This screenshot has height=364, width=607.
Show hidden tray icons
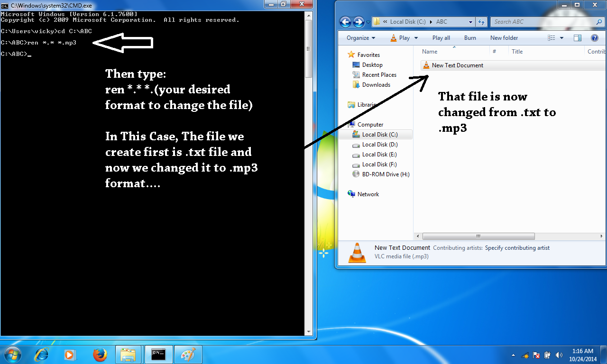[x=514, y=355]
